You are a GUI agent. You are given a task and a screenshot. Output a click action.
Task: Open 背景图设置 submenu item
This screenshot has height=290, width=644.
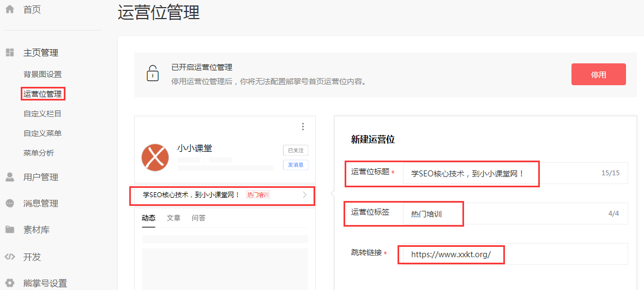(x=43, y=74)
